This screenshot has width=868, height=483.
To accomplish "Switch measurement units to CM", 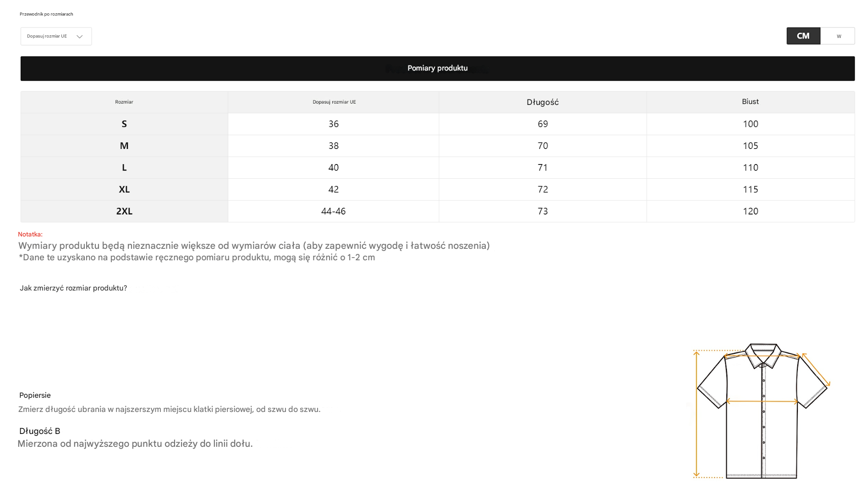I will tap(803, 36).
